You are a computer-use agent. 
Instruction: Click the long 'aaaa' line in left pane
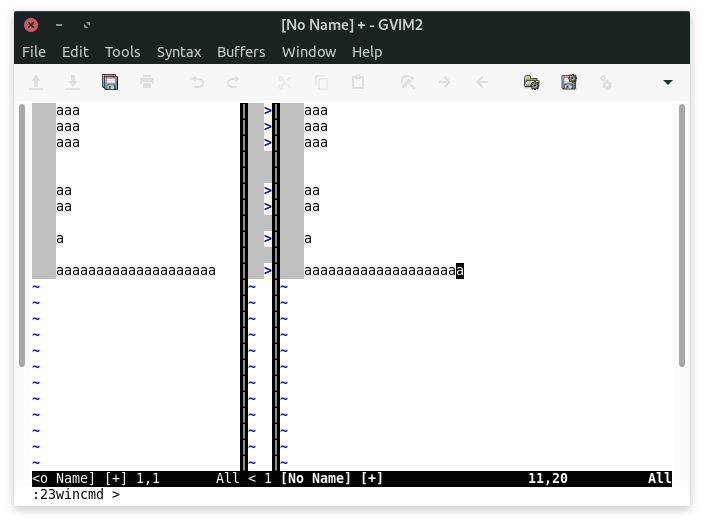pos(136,270)
